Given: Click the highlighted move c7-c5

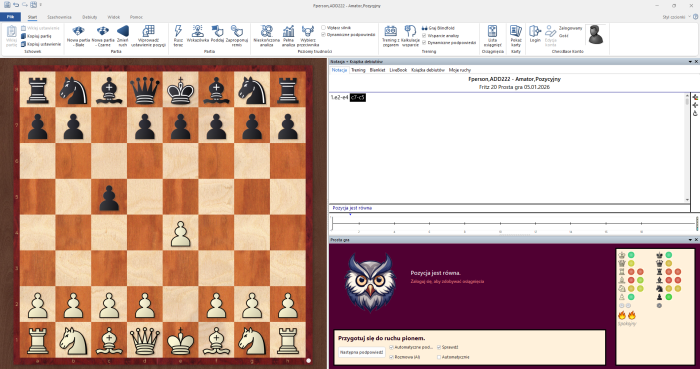Looking at the screenshot, I should point(358,97).
